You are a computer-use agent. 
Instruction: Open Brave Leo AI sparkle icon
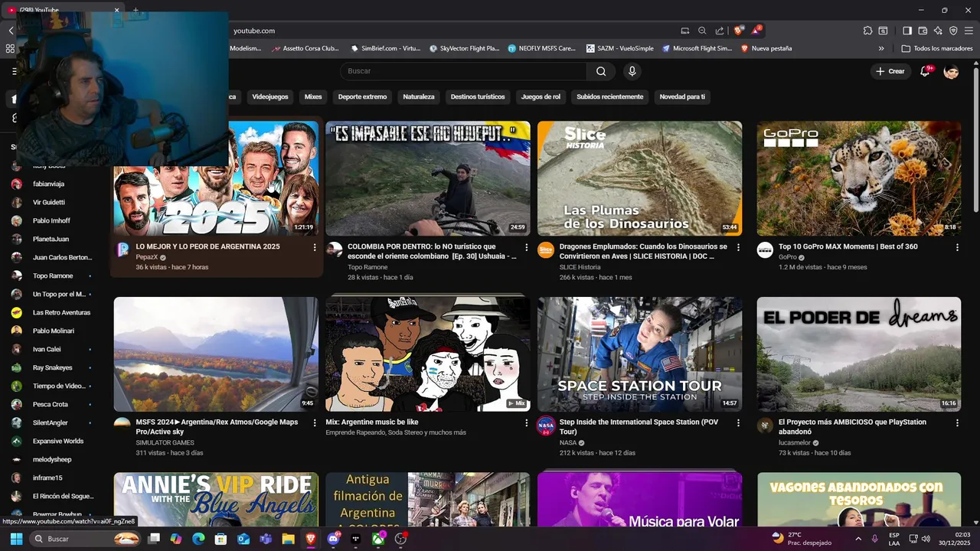(x=938, y=31)
